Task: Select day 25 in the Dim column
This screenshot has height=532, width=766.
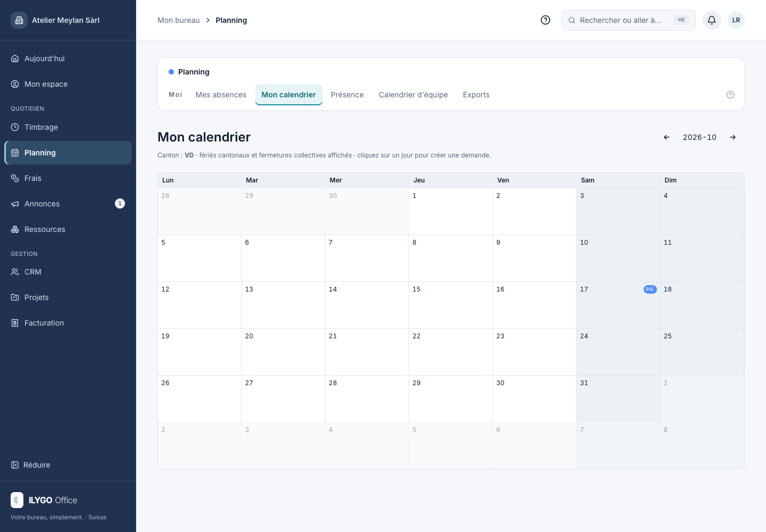Action: 702,352
